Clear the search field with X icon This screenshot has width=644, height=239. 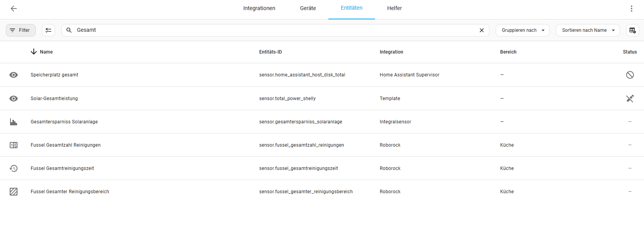point(481,30)
